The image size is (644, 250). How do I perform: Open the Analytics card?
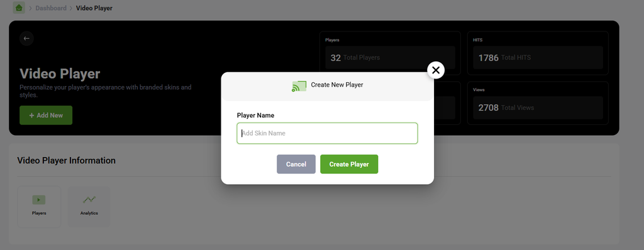pos(89,207)
